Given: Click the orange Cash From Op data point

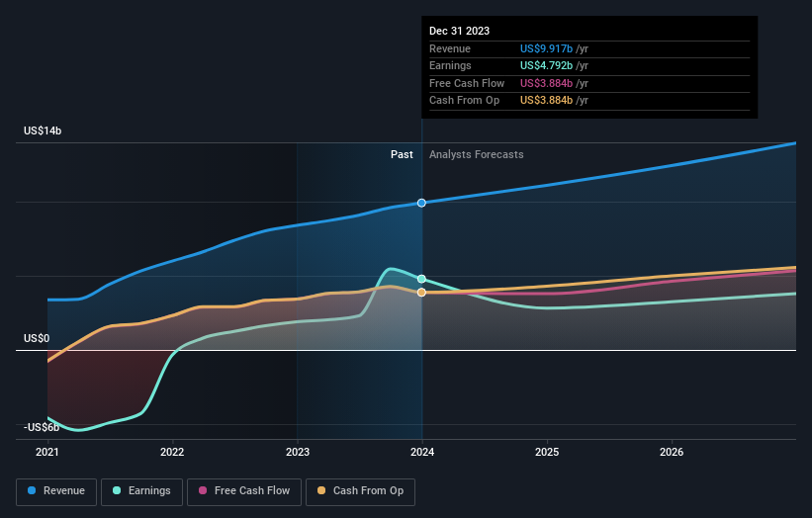Looking at the screenshot, I should tap(421, 293).
